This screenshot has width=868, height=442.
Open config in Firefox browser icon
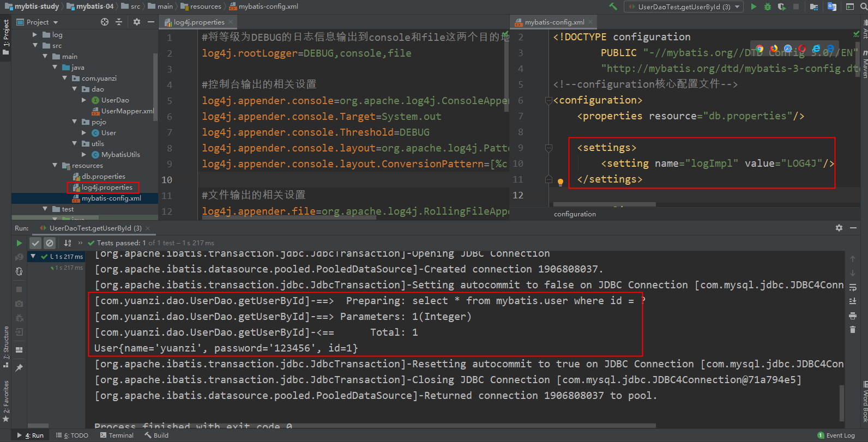774,49
